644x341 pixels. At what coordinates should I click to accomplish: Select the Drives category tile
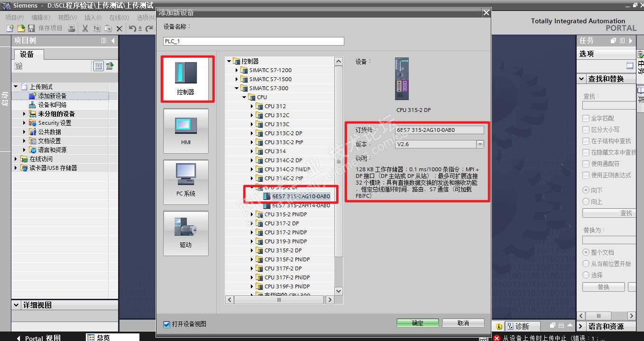(185, 233)
